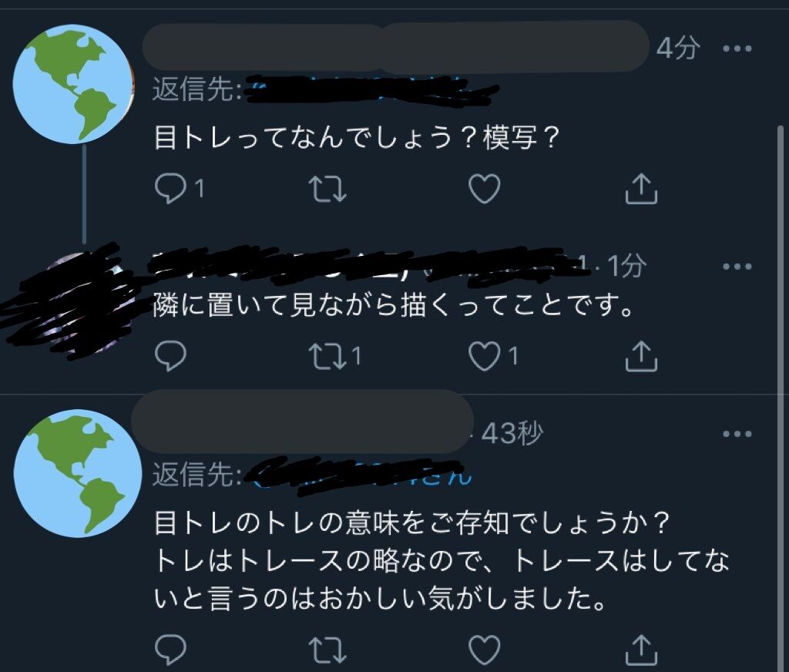This screenshot has height=672, width=789.
Task: Share the second tweet
Action: tap(640, 354)
